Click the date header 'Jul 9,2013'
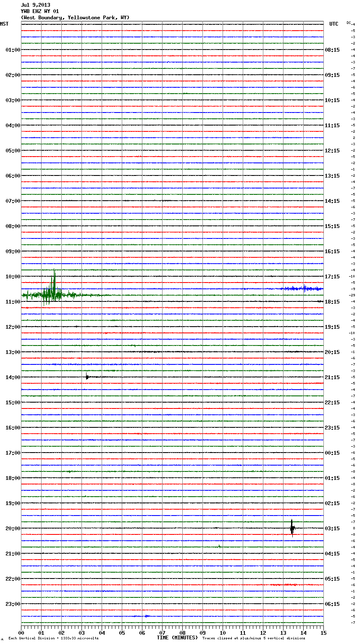The image size is (357, 644). click(x=36, y=5)
